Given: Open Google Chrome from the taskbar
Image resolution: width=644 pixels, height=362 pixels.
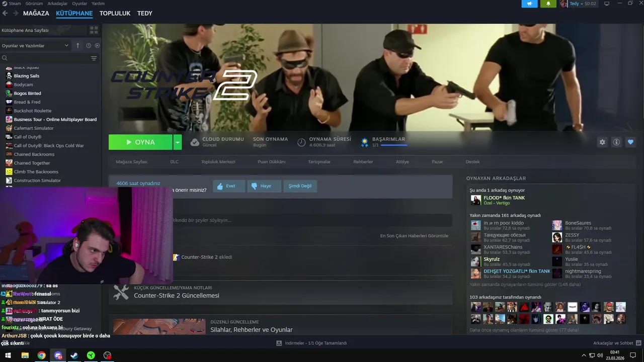Looking at the screenshot, I should pyautogui.click(x=41, y=355).
